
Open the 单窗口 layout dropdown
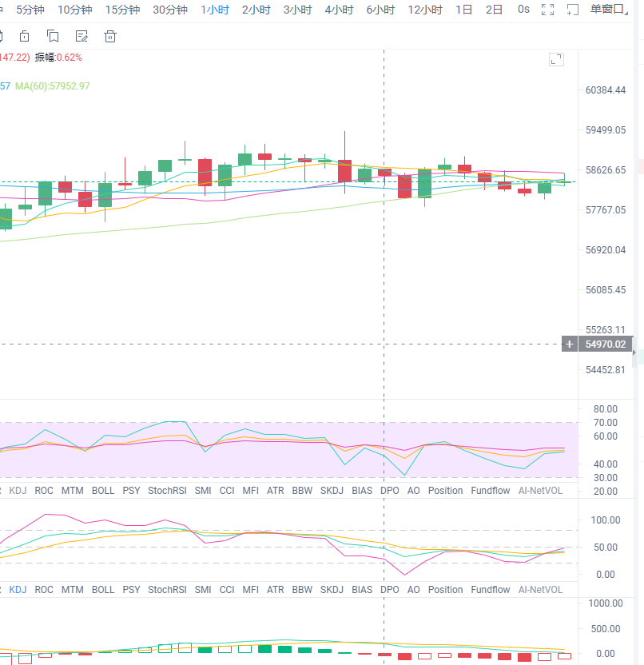pyautogui.click(x=609, y=10)
